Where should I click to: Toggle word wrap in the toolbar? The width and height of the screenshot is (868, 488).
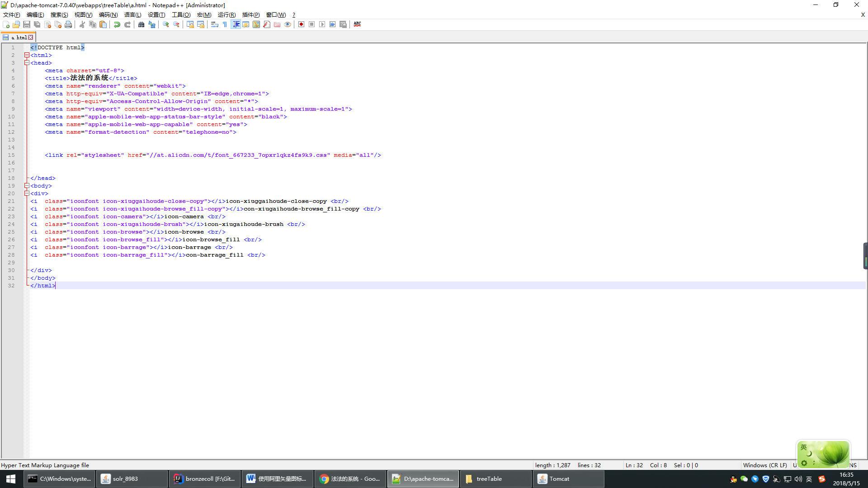click(215, 24)
